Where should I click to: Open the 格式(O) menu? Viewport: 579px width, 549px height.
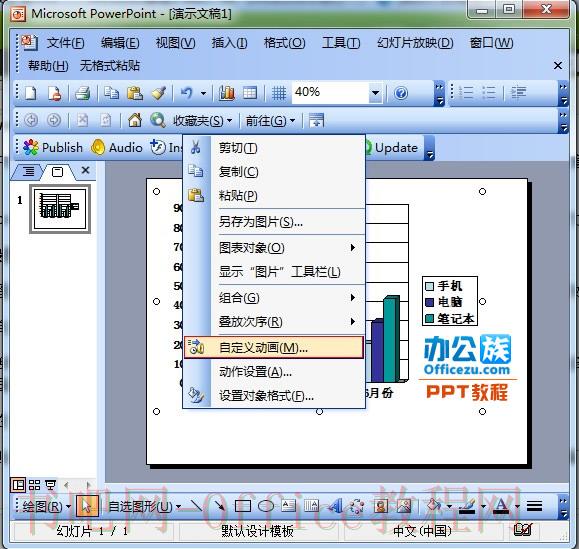tap(284, 43)
